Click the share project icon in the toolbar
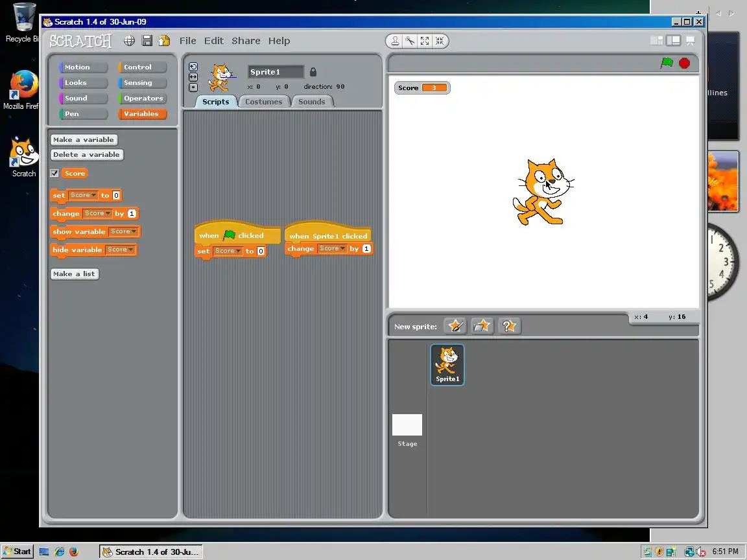The width and height of the screenshot is (747, 560). [164, 41]
